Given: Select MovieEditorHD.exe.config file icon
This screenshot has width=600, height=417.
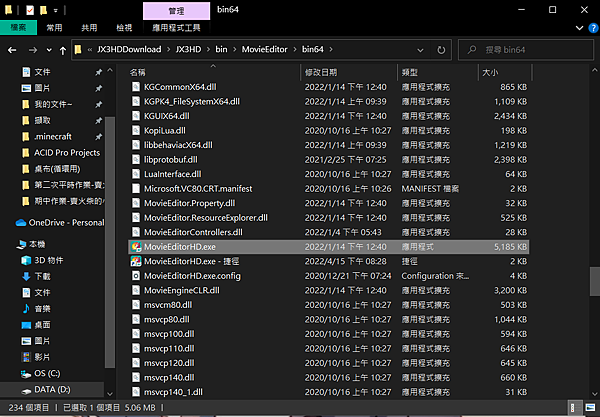Looking at the screenshot, I should click(x=136, y=276).
